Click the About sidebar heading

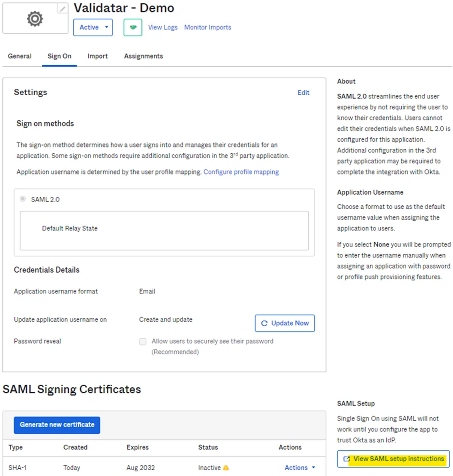tap(346, 81)
